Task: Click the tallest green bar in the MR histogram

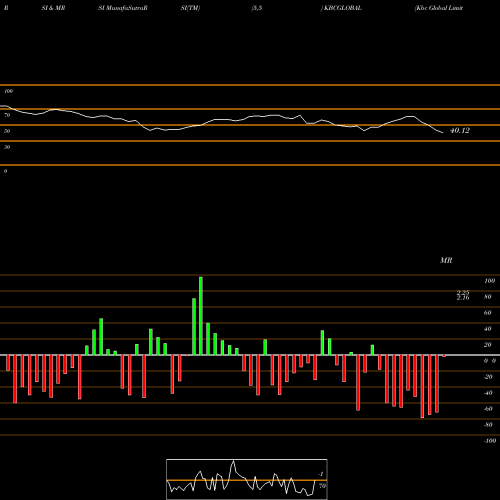Action: tap(201, 316)
